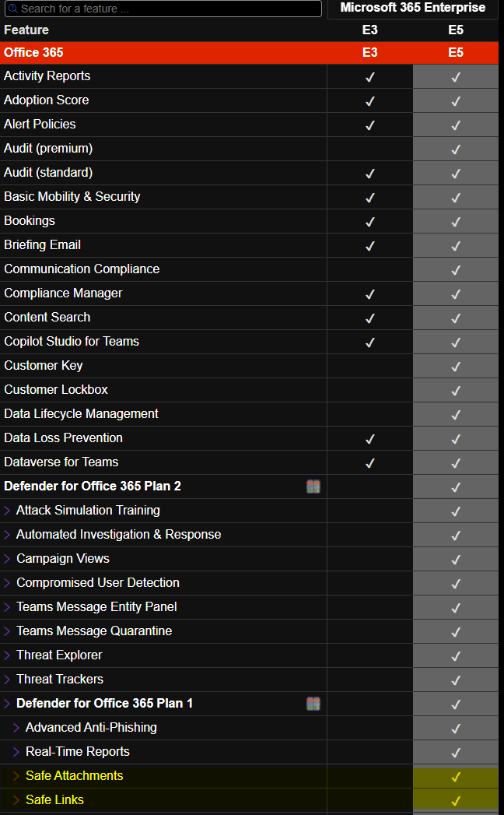Select the Activity Reports feature
The image size is (504, 815).
[x=47, y=76]
